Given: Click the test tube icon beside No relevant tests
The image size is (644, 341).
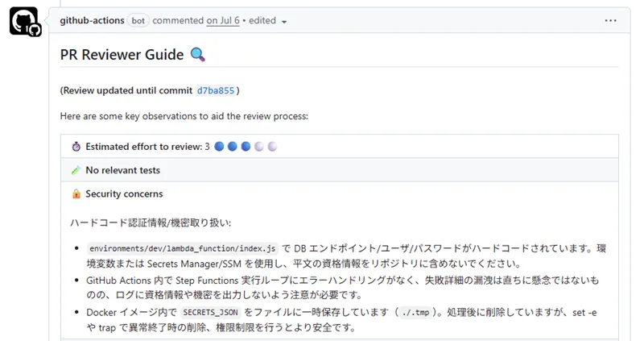Looking at the screenshot, I should pyautogui.click(x=76, y=170).
